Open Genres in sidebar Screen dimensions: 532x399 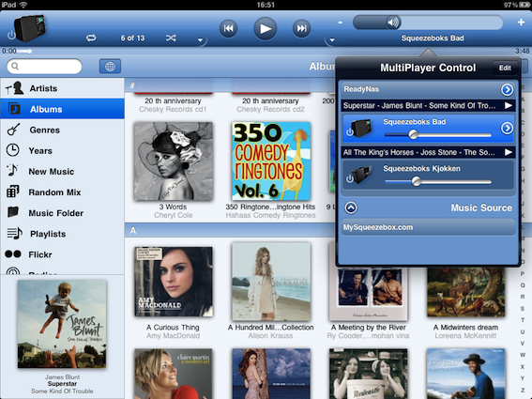pos(63,130)
